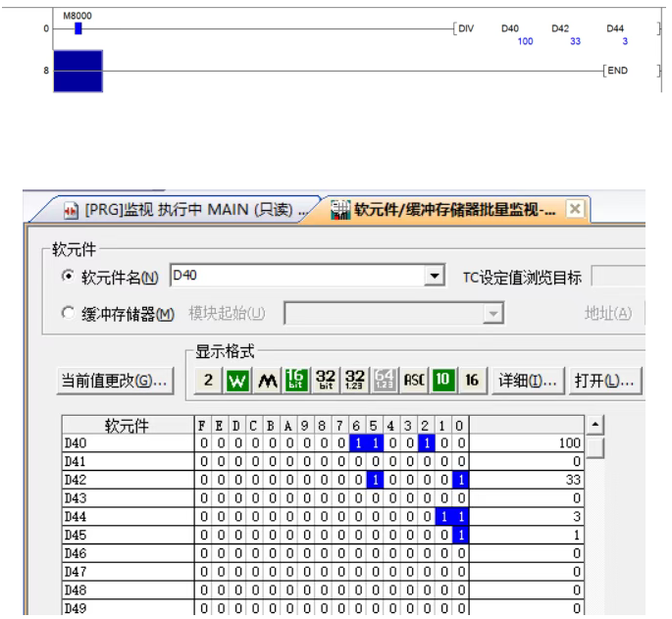The image size is (672, 619).
Task: Click the 打开 button
Action: click(604, 380)
